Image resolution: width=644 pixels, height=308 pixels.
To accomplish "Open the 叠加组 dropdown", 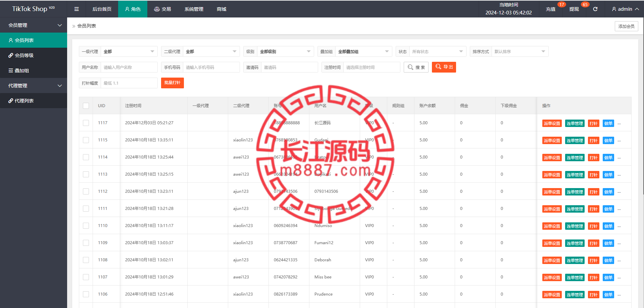I will pos(364,51).
